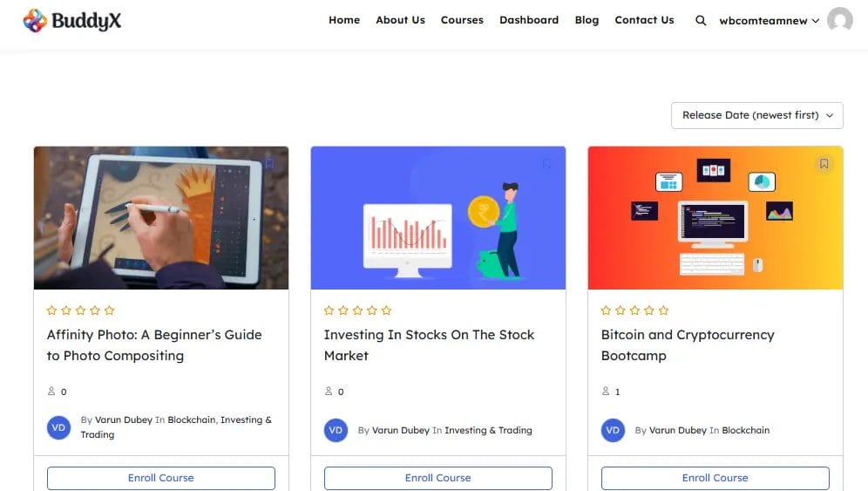The image size is (868, 491).
Task: Click VD avatar on Affinity Photo card
Action: coord(58,427)
